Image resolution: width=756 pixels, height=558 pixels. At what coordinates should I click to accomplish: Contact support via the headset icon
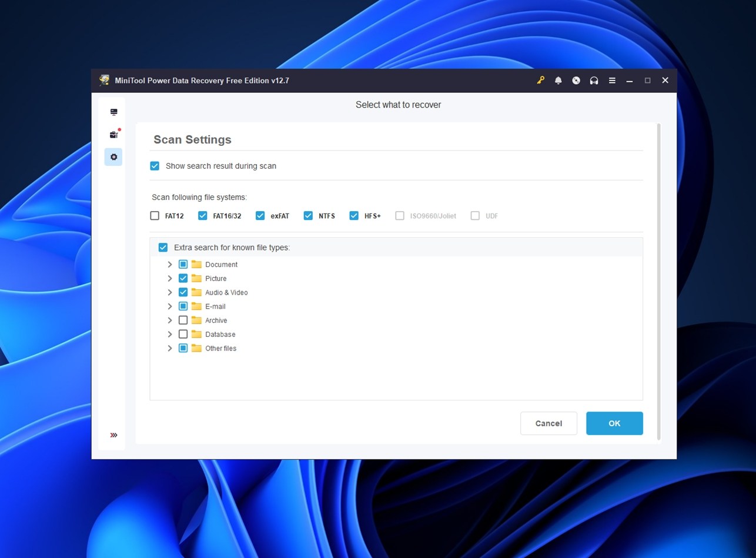click(x=594, y=80)
